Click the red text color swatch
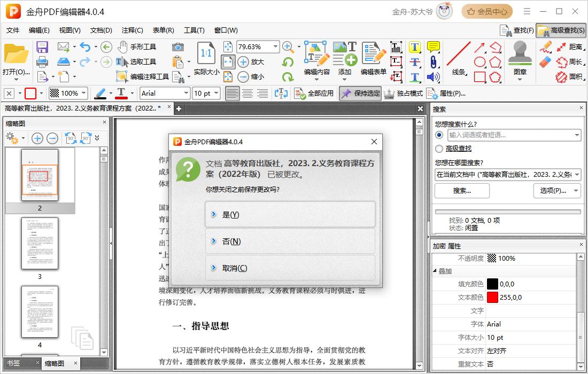The image size is (588, 374). point(492,298)
